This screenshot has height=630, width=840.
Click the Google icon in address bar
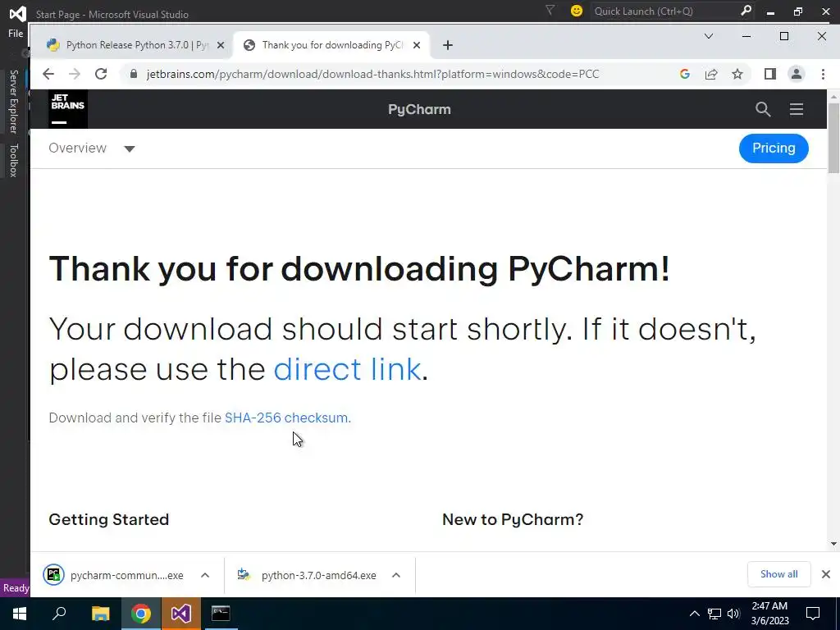pos(685,74)
